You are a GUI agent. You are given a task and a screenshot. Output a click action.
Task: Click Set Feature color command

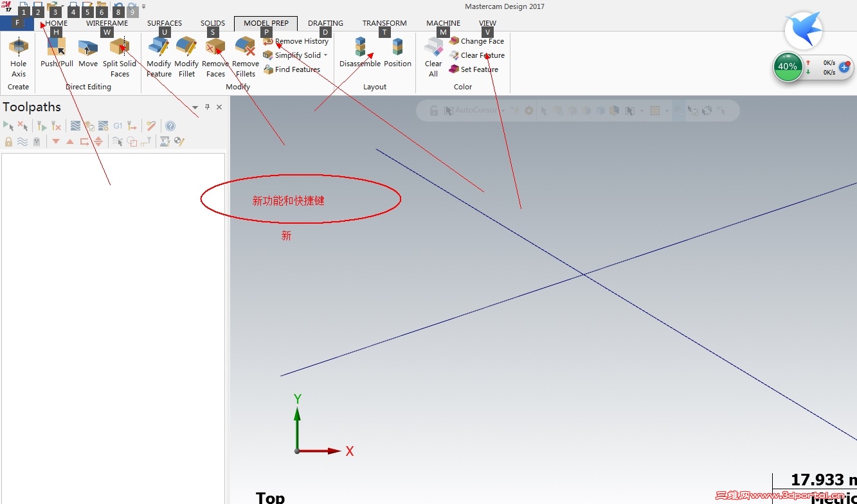(x=474, y=69)
